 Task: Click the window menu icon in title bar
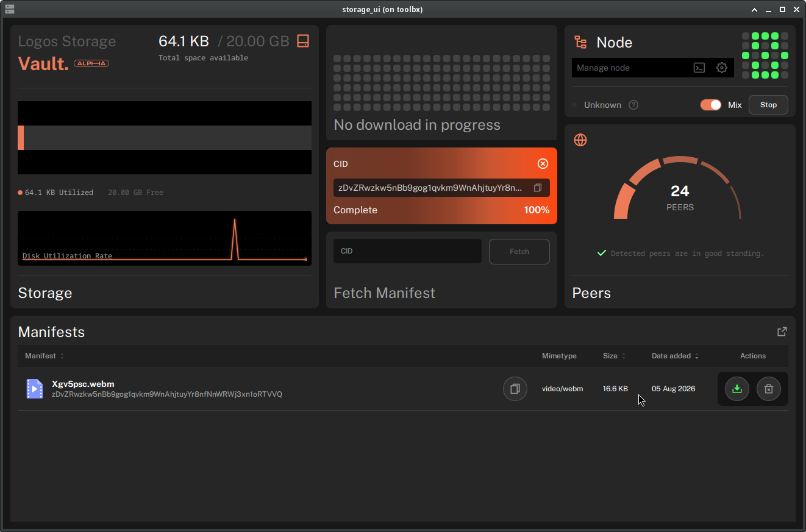9,9
